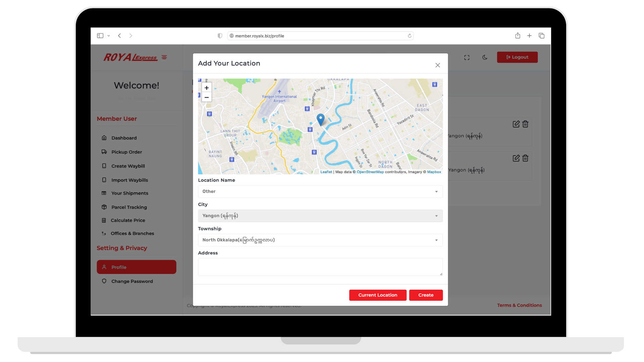Open the Township dropdown
This screenshot has height=362, width=644.
click(x=320, y=240)
